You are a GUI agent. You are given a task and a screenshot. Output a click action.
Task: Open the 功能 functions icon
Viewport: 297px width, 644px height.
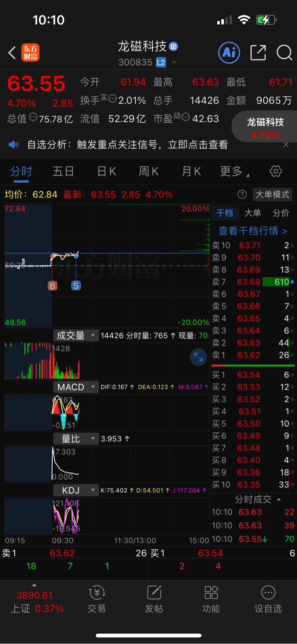pyautogui.click(x=211, y=599)
